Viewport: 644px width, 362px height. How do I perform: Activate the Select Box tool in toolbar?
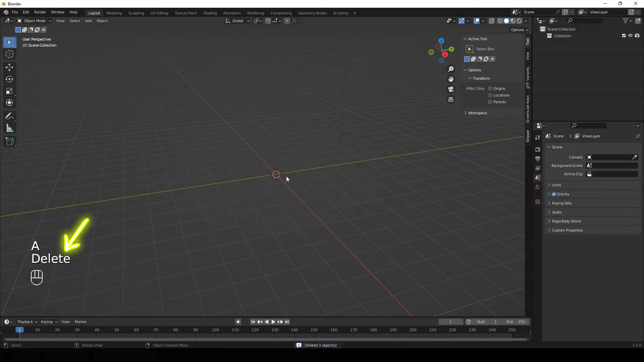pyautogui.click(x=9, y=42)
